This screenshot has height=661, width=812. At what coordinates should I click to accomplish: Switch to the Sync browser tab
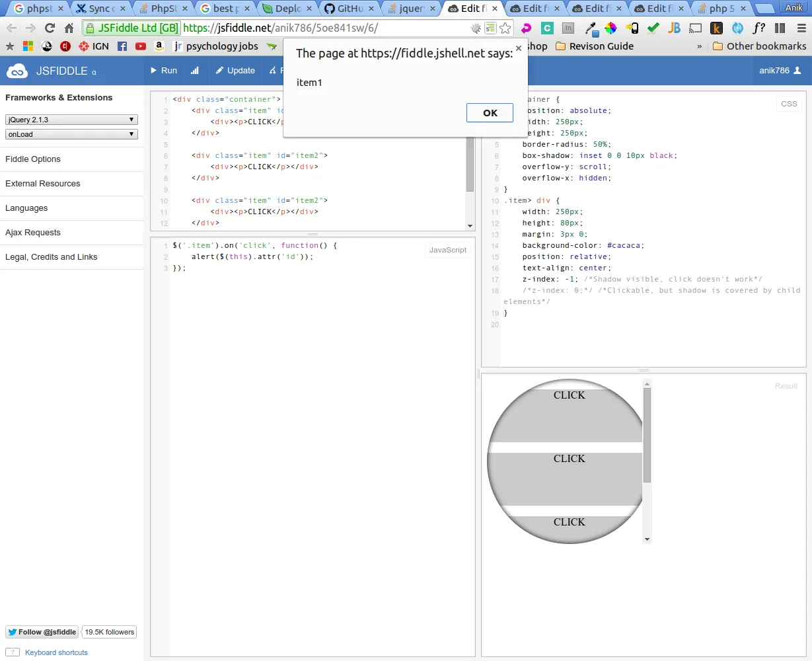[x=101, y=9]
